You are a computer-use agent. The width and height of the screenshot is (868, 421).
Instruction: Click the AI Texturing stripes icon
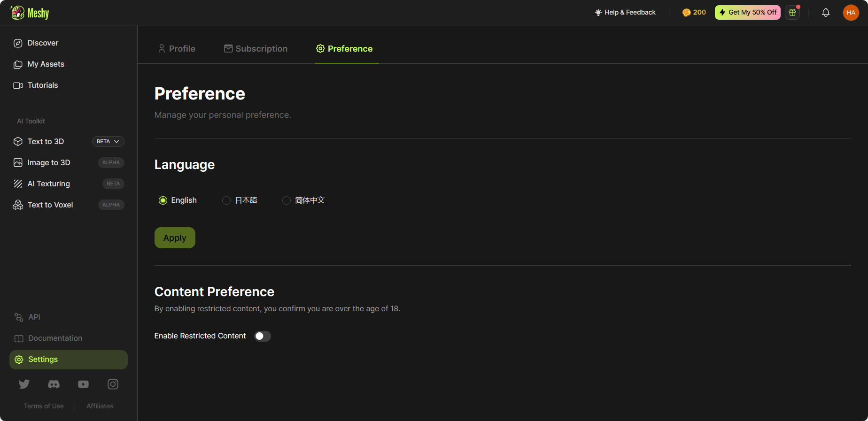pos(18,184)
